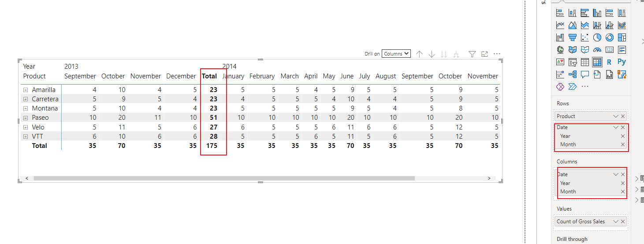Choose the Stacked area chart visual
The width and height of the screenshot is (644, 244).
585,25
